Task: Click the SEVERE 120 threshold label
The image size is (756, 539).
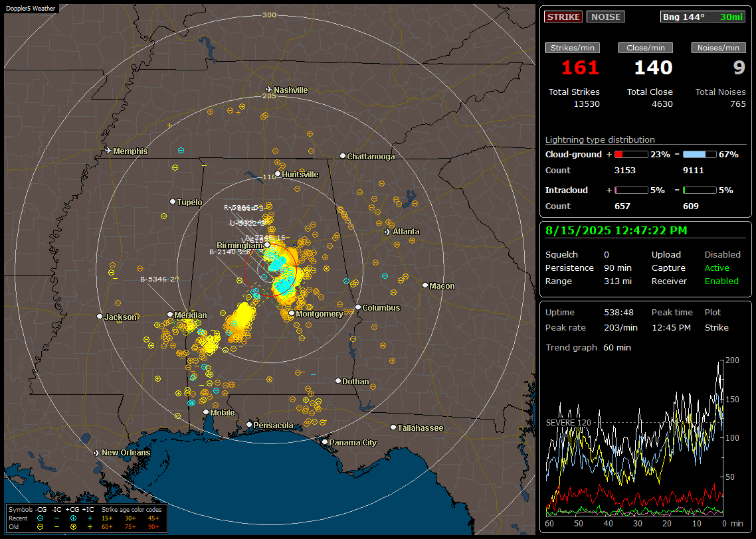Action: click(x=569, y=422)
